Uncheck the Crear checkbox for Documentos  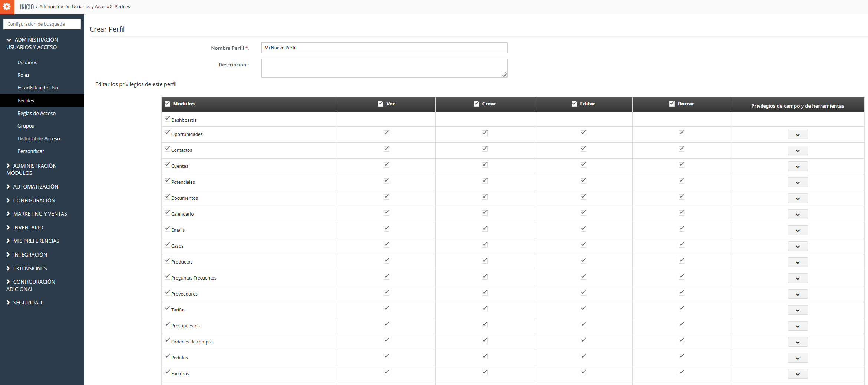485,196
